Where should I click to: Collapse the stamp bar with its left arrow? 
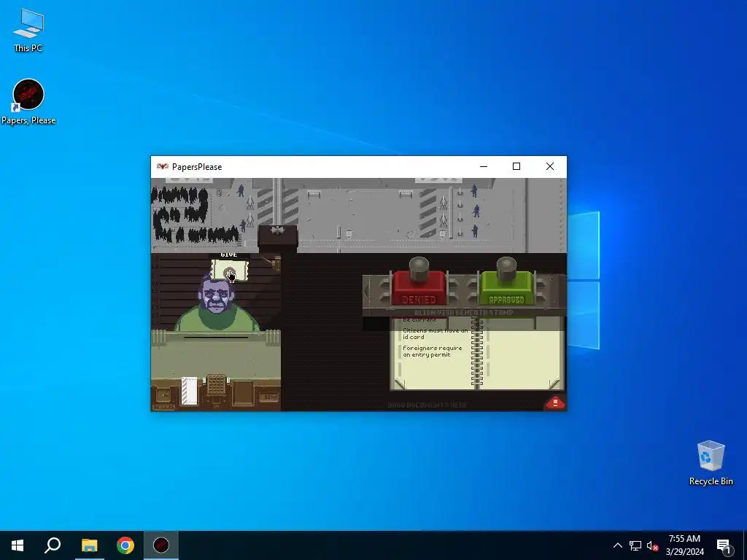pyautogui.click(x=366, y=291)
